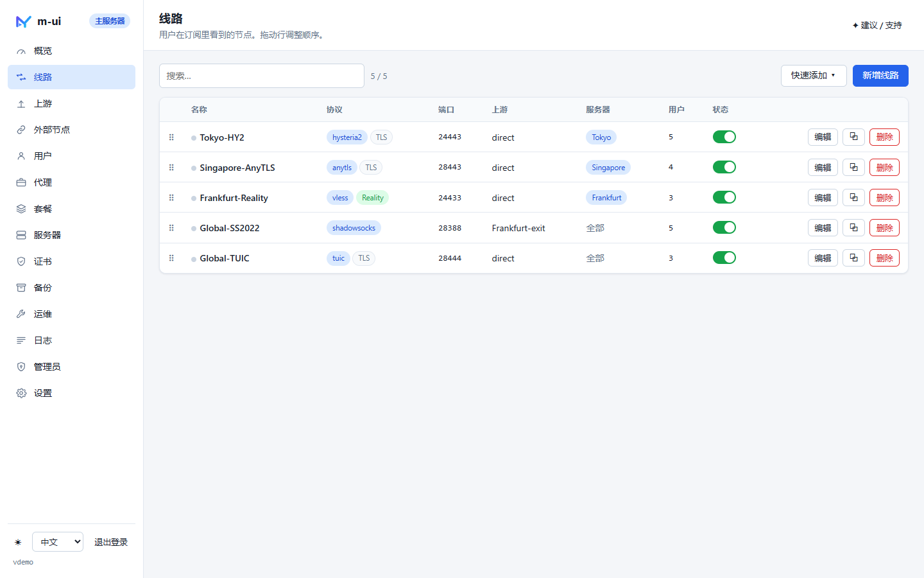Click the 新增线路 button

880,76
